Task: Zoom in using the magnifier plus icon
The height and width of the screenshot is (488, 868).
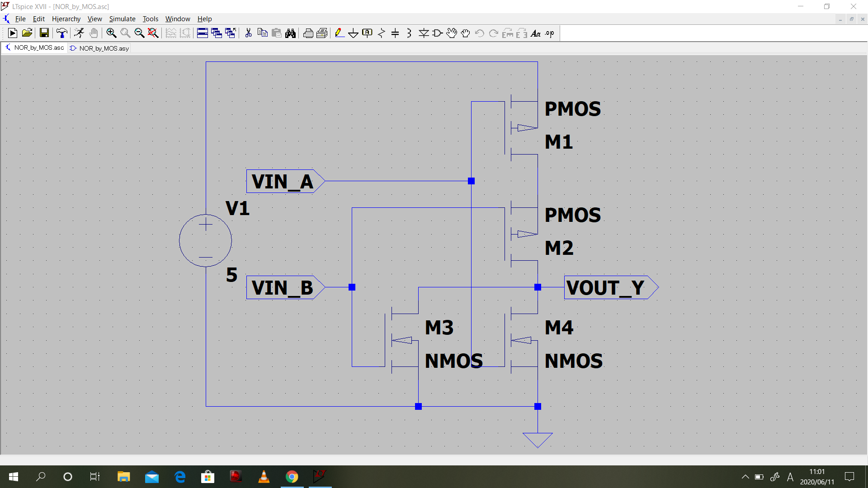Action: coord(111,33)
